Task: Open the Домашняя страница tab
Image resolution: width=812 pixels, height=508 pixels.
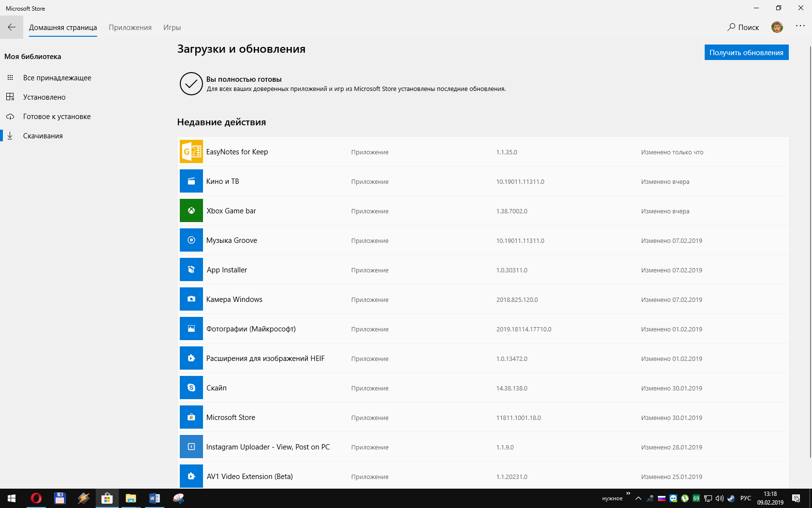Action: [x=63, y=28]
